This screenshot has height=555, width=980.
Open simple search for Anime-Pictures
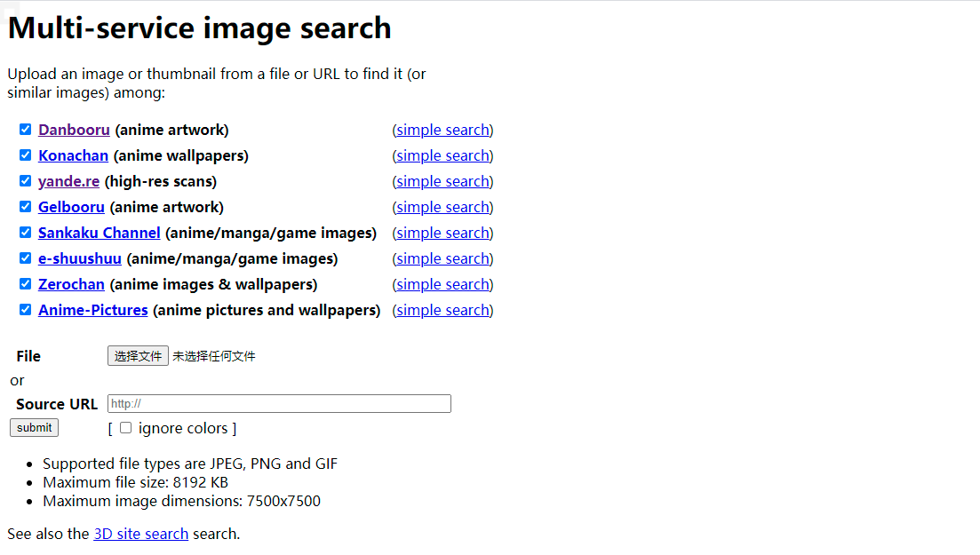[442, 310]
